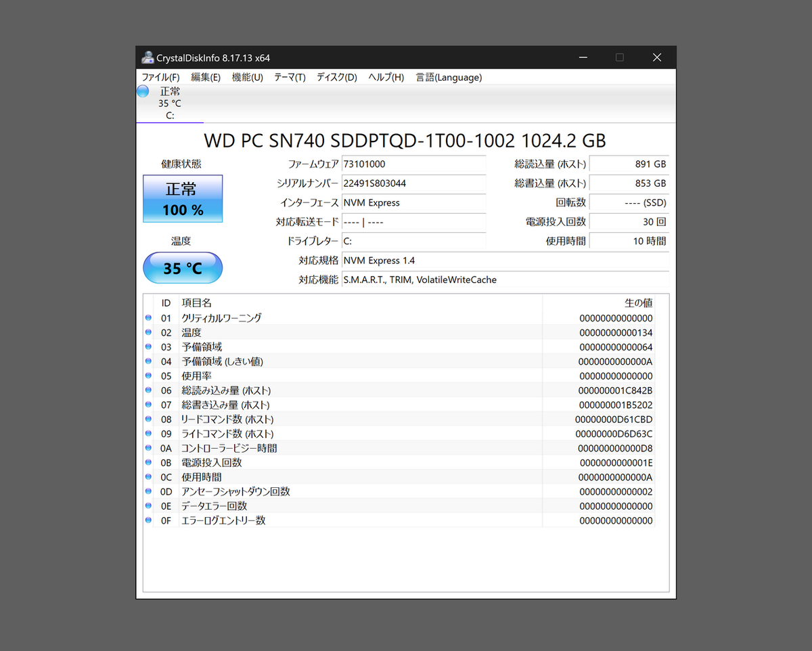812x651 pixels.
Task: Click the drive model title WD PC SN740
Action: [x=405, y=141]
